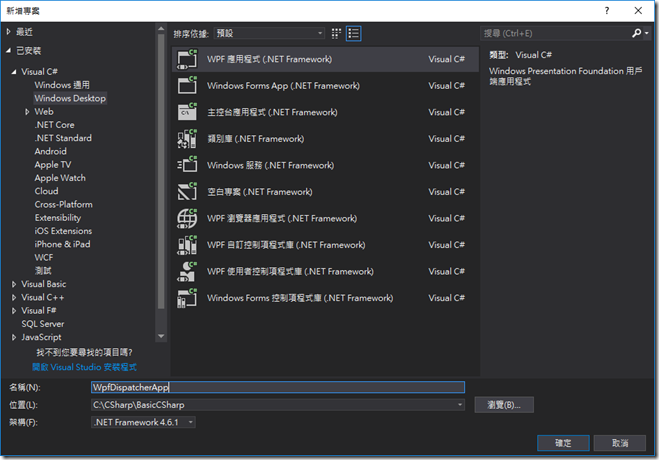Select iPhone & iPad category
The height and width of the screenshot is (460, 659).
tap(62, 244)
